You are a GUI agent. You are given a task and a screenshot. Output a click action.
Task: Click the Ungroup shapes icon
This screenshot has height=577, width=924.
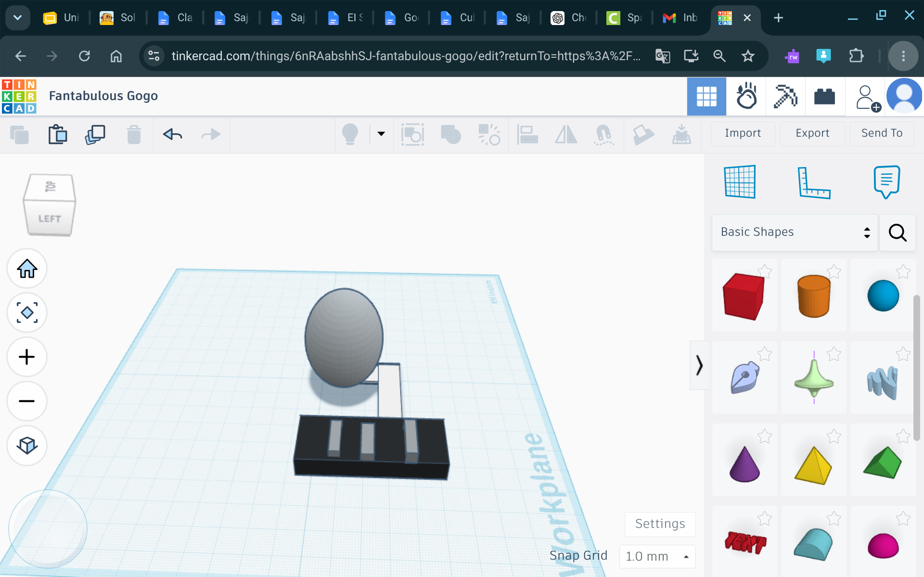(489, 134)
